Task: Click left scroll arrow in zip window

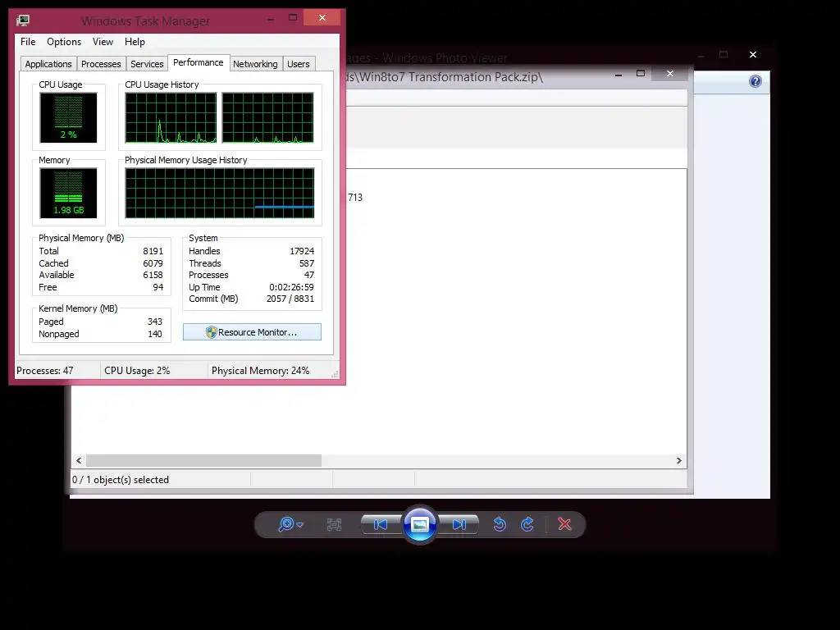Action: 79,461
